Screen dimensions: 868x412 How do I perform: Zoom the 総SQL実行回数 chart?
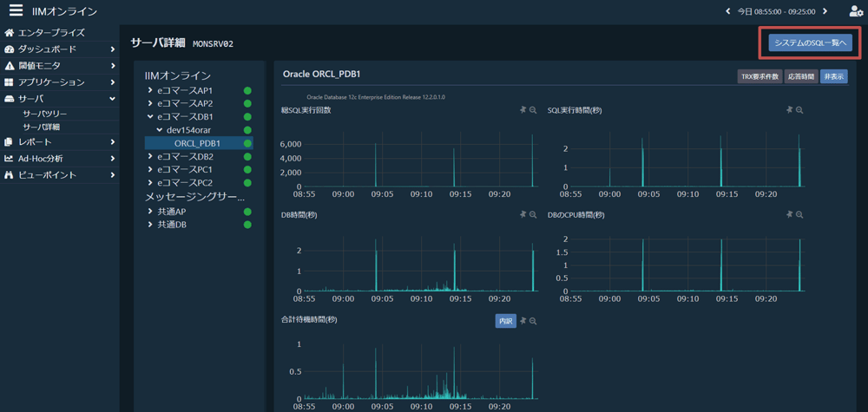click(x=533, y=110)
